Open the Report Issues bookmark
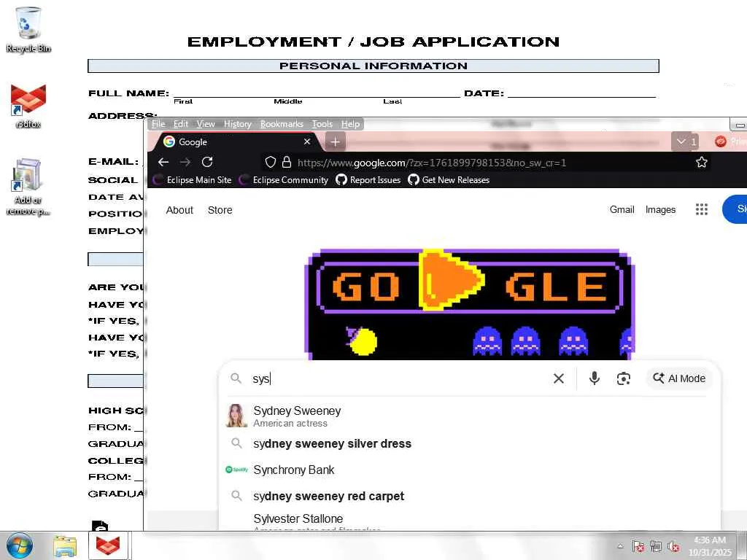Screen dimensions: 747x560 368,180
